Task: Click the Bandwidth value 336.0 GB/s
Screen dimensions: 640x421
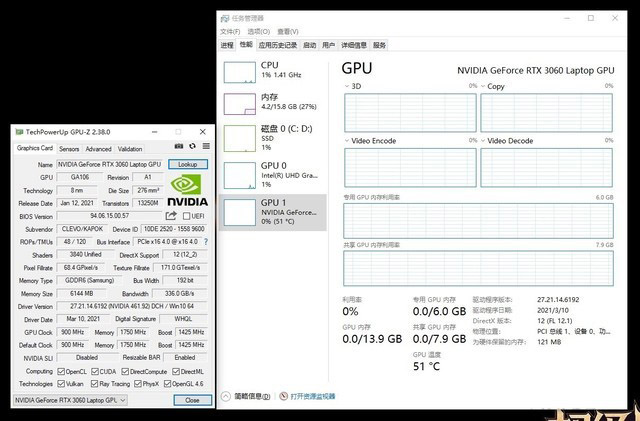Action: 180,294
